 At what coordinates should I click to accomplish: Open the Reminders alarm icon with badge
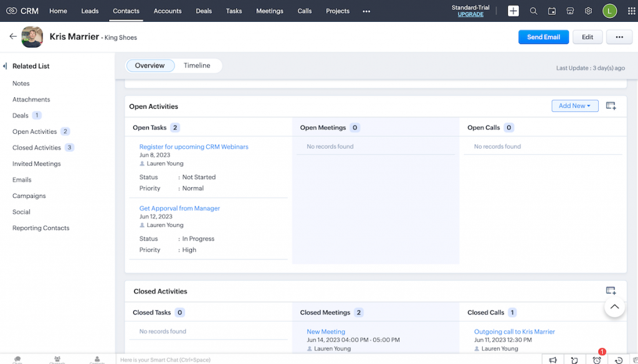pos(597,360)
